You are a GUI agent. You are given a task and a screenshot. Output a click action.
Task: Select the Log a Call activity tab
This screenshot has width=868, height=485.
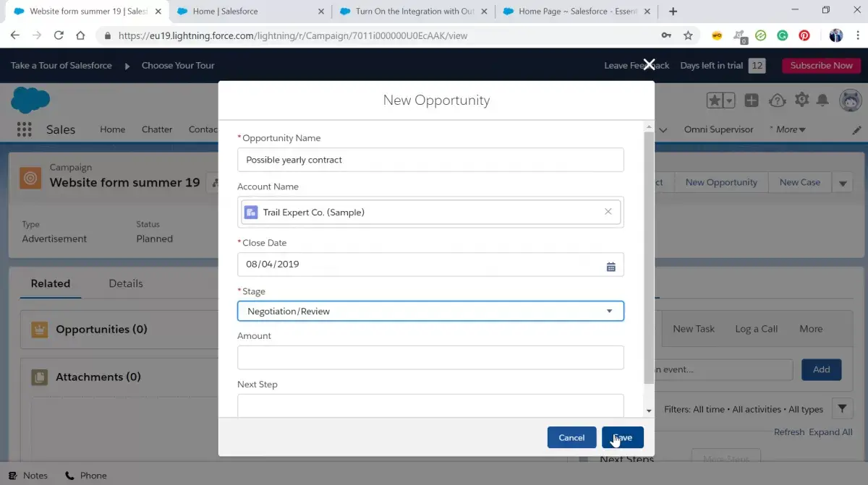point(756,329)
